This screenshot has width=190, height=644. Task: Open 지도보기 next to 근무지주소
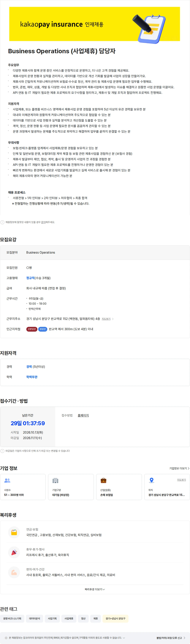[x=106, y=319]
